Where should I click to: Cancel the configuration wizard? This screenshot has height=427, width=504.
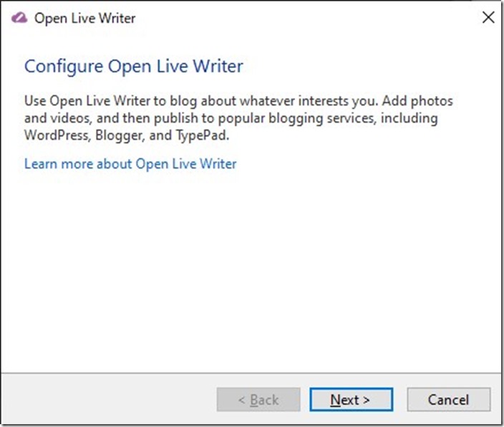(x=449, y=400)
